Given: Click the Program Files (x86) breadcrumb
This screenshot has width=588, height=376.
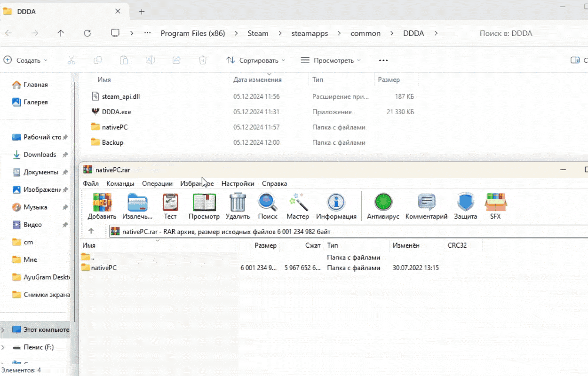Looking at the screenshot, I should click(x=193, y=33).
